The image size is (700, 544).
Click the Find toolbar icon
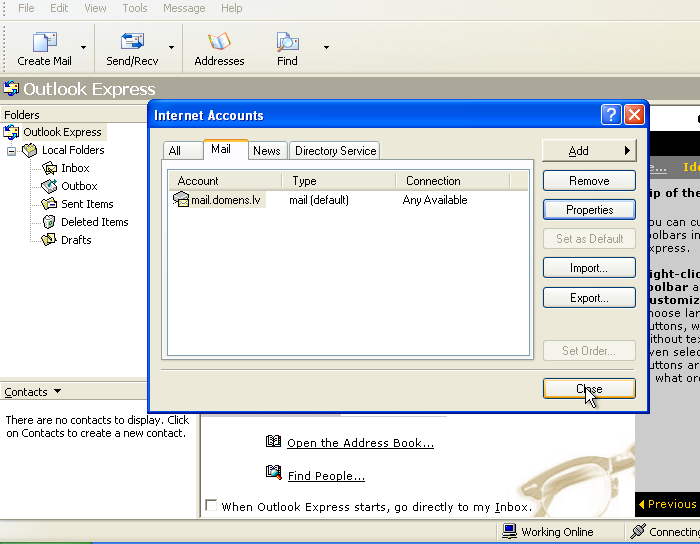pyautogui.click(x=287, y=42)
